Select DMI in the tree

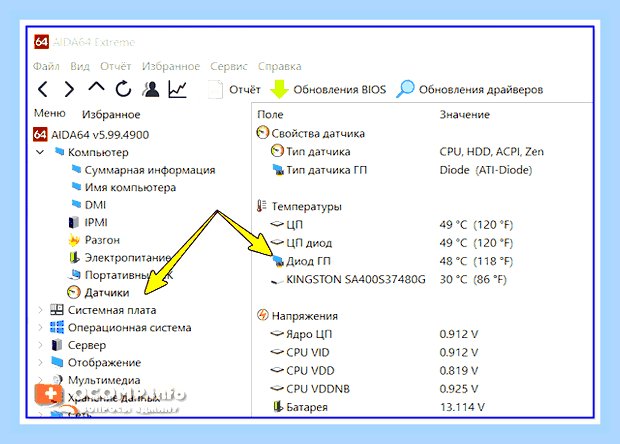tap(95, 205)
